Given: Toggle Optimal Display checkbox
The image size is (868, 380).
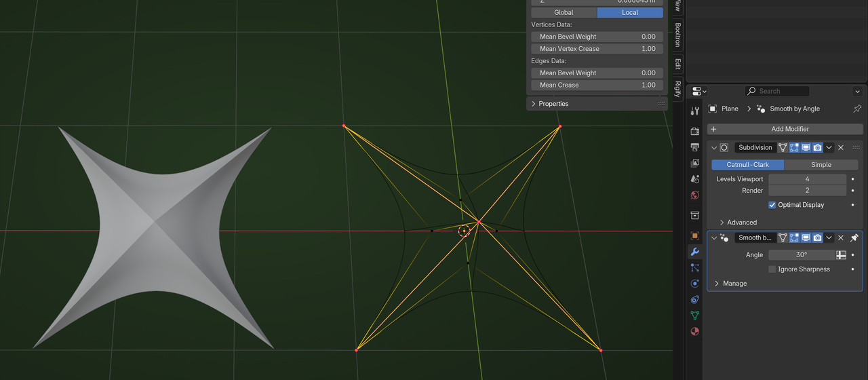Looking at the screenshot, I should (772, 205).
